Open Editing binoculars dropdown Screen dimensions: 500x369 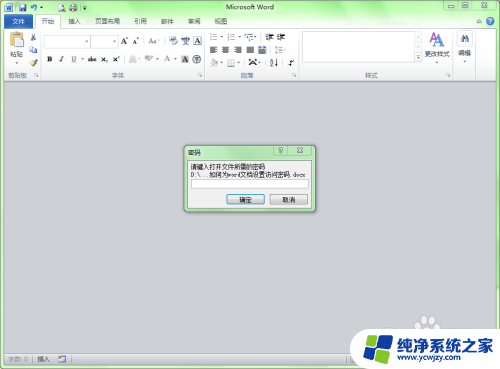click(x=465, y=47)
